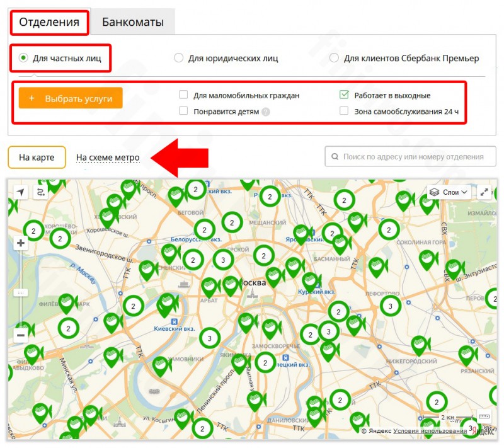The image size is (504, 448).
Task: Open cluster 3 between Киевский вкз. and Якиманка
Action: pyautogui.click(x=210, y=338)
